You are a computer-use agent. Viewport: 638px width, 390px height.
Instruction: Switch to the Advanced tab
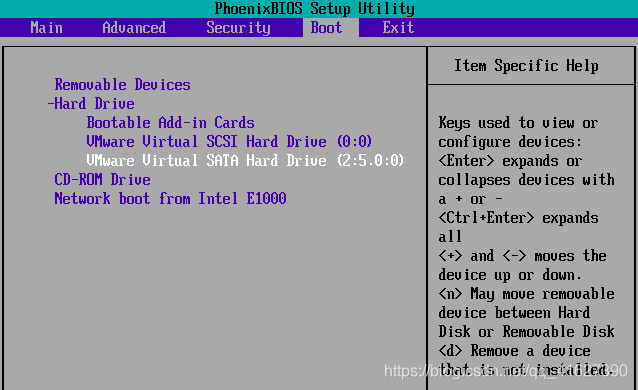point(134,28)
